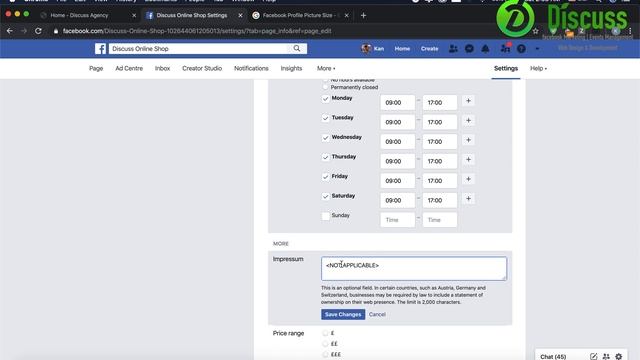Click the Facebook logo icon
This screenshot has height=360, width=640.
click(x=100, y=49)
